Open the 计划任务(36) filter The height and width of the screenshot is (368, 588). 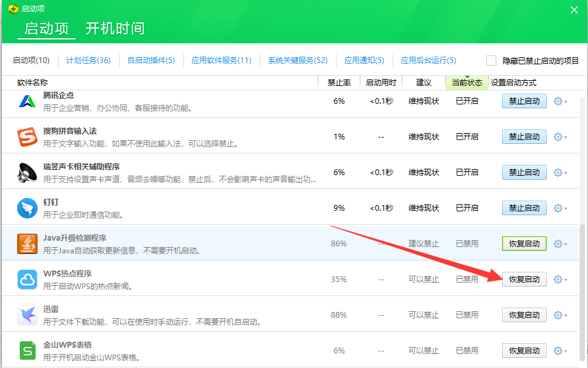coord(88,60)
